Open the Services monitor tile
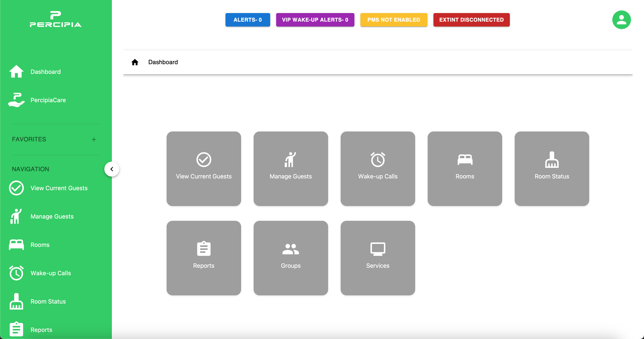Viewport: 644px width, 339px height. [378, 258]
